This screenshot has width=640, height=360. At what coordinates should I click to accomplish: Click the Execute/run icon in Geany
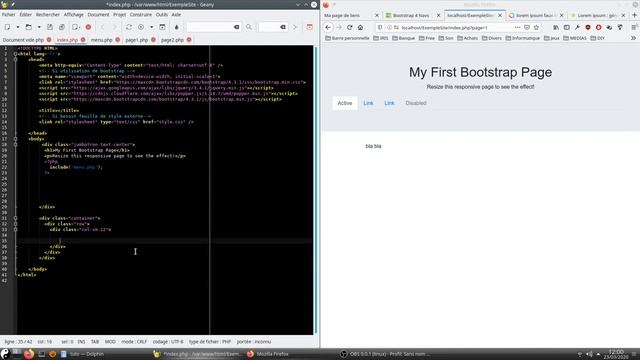pos(162,27)
